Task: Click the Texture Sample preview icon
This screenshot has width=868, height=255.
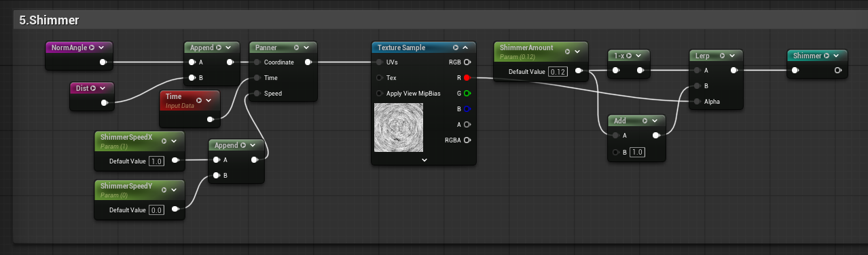Action: click(x=455, y=47)
